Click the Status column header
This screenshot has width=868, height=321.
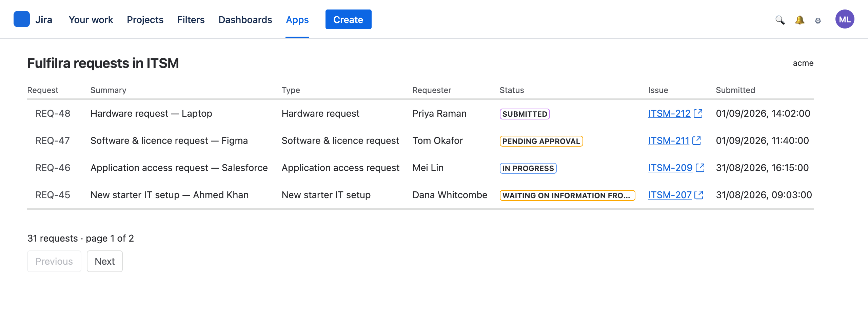[x=512, y=90]
